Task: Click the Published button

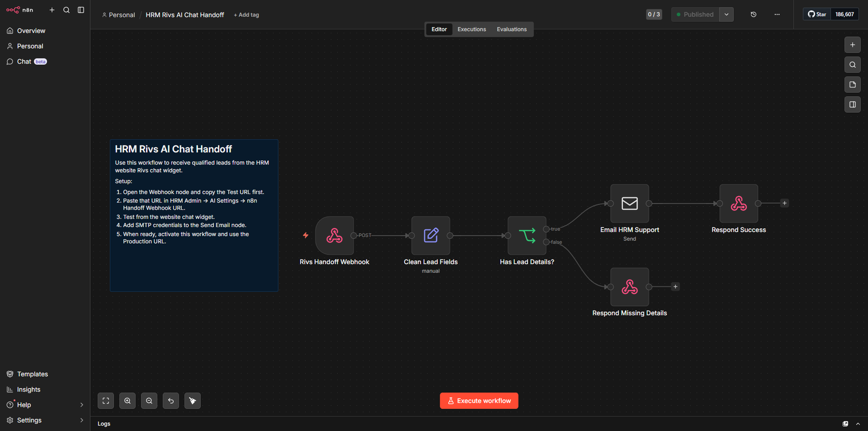Action: 695,15
